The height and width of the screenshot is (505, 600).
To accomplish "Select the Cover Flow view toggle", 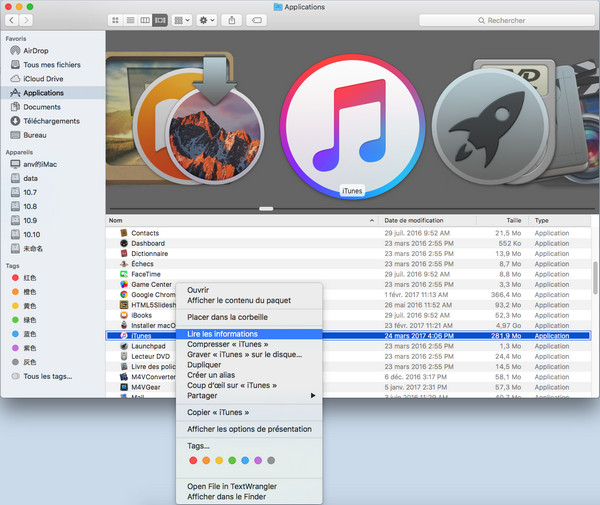I will [x=159, y=20].
